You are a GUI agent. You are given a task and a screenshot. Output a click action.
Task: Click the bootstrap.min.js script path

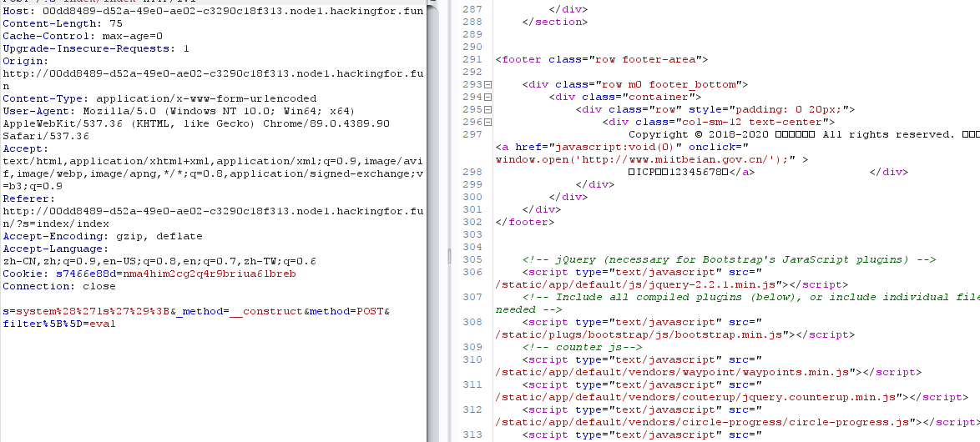[641, 334]
